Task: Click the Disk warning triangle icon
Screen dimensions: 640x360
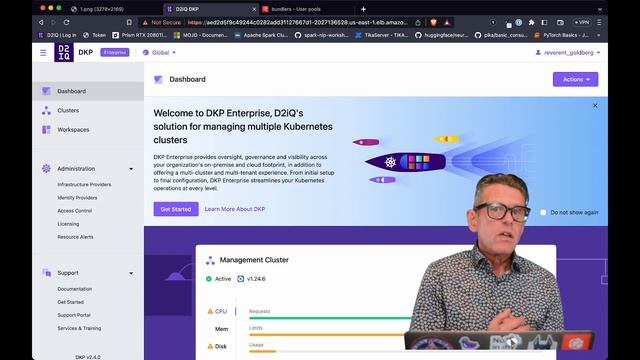Action: coord(210,347)
